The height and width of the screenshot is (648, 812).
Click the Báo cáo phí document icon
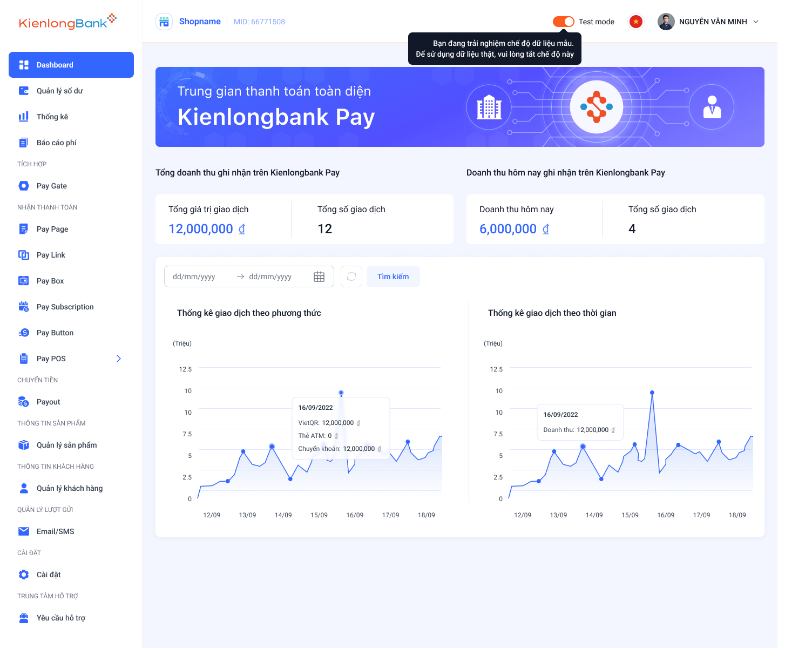[24, 143]
